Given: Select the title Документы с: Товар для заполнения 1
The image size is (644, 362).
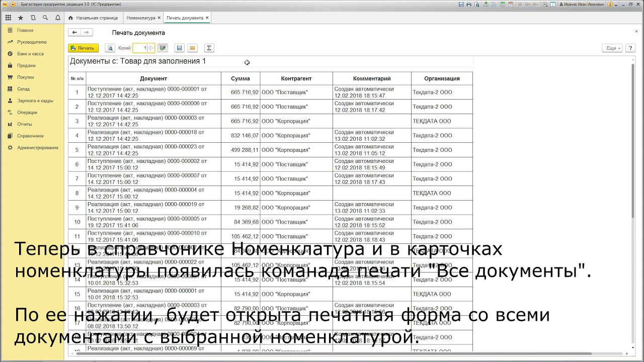Looking at the screenshot, I should click(138, 61).
